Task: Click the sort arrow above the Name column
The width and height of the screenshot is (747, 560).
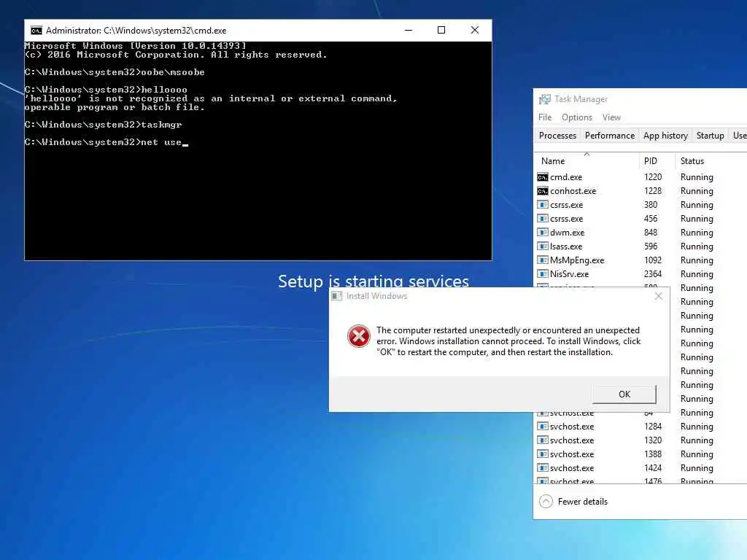Action: (587, 154)
